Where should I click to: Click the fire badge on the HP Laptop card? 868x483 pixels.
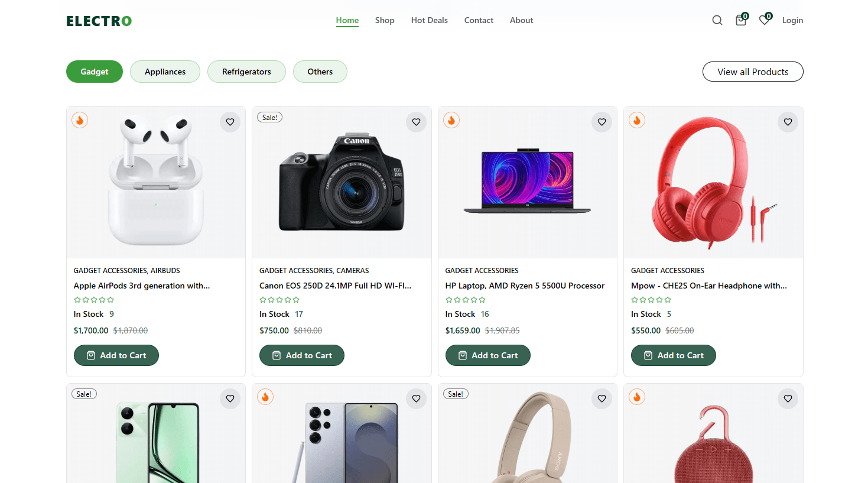[x=451, y=120]
